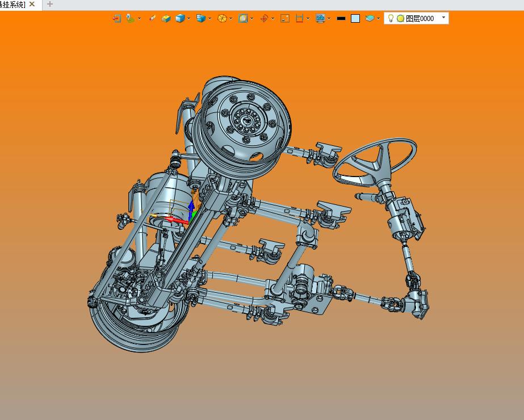Click the square view extent icon
Screen dimensions: 524x420
tap(285, 18)
